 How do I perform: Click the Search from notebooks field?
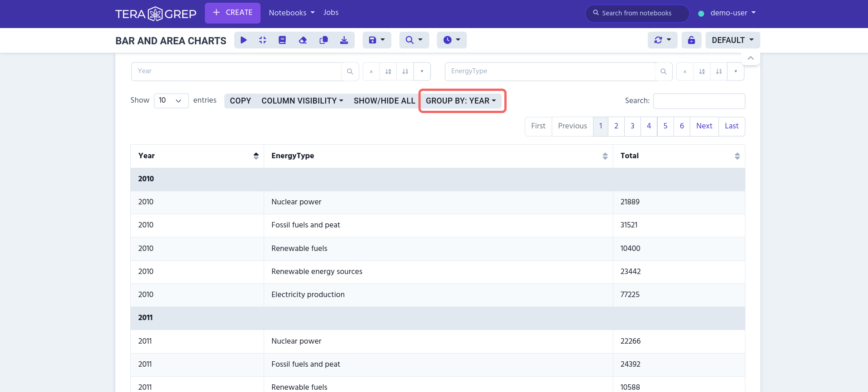[637, 13]
